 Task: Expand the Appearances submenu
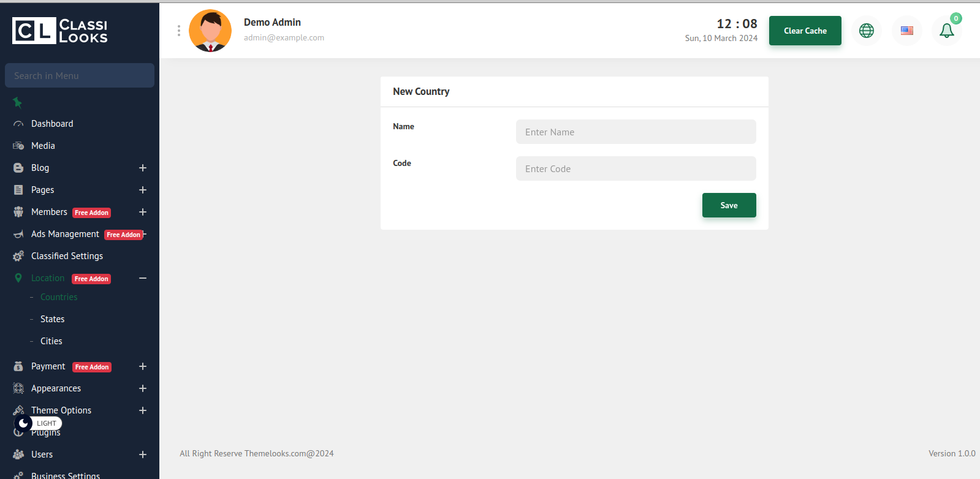(143, 388)
